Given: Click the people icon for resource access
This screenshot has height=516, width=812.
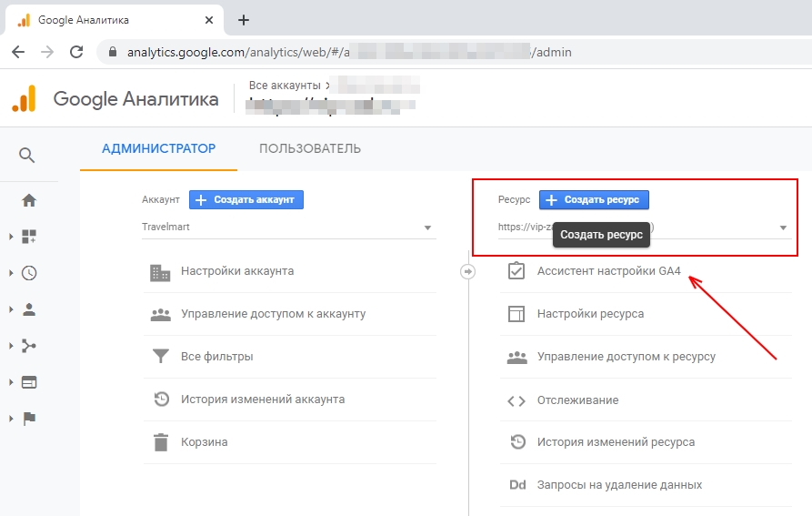Looking at the screenshot, I should [516, 358].
